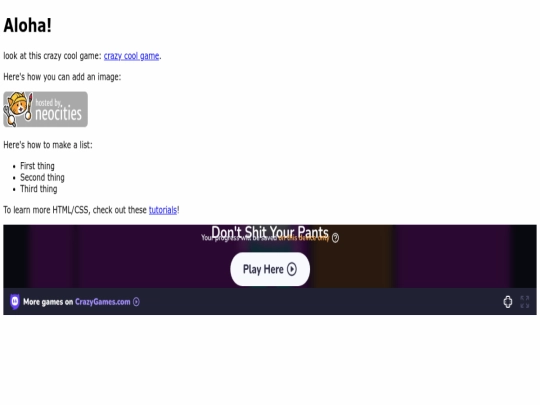Start the game with Play Here button
Image resolution: width=540 pixels, height=405 pixels.
(270, 269)
